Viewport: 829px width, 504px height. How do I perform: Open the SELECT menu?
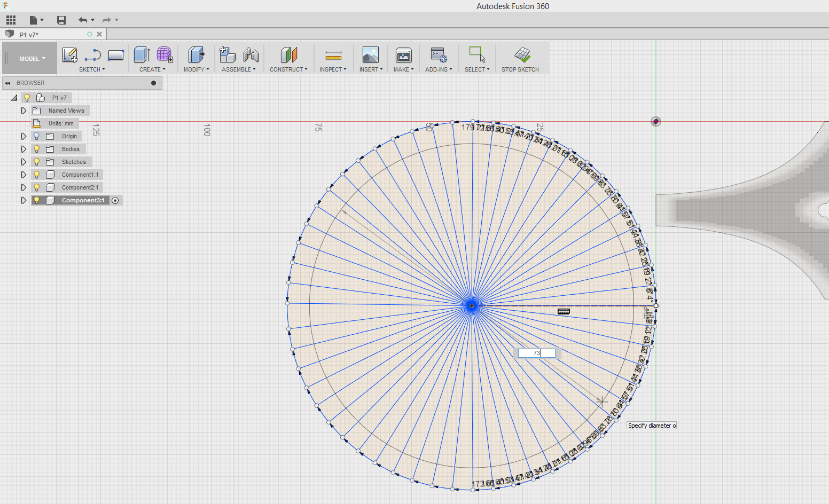coord(477,69)
